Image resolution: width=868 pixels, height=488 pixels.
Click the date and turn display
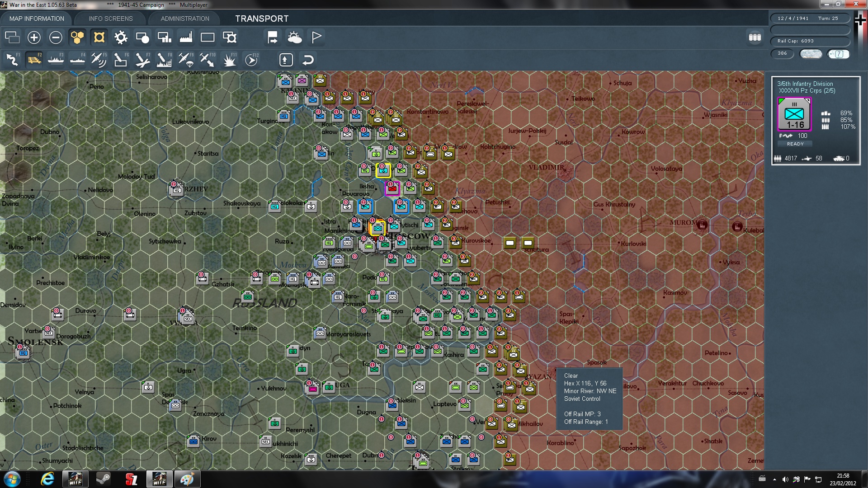pyautogui.click(x=810, y=19)
